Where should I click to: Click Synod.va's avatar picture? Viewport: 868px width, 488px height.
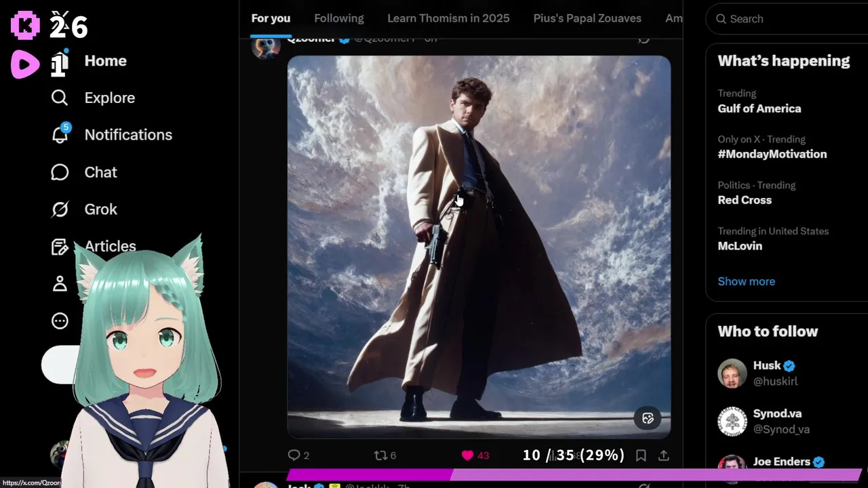pyautogui.click(x=732, y=421)
